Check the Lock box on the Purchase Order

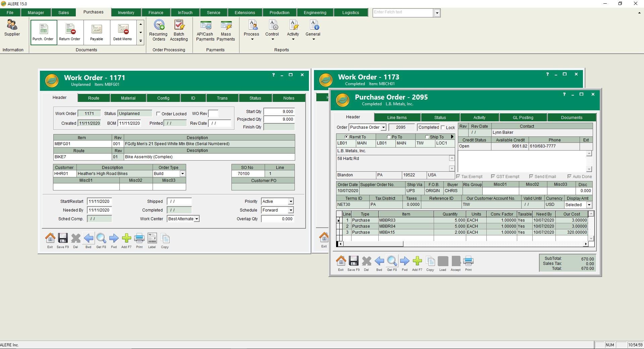click(x=443, y=127)
